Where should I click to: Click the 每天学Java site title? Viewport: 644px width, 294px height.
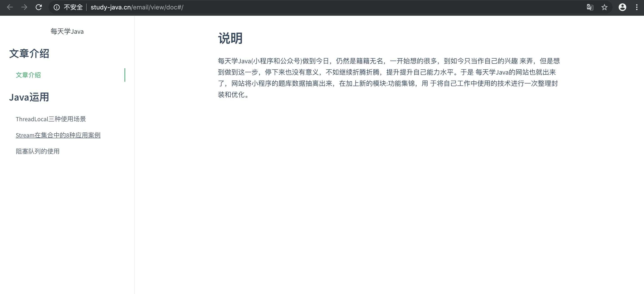click(x=67, y=31)
